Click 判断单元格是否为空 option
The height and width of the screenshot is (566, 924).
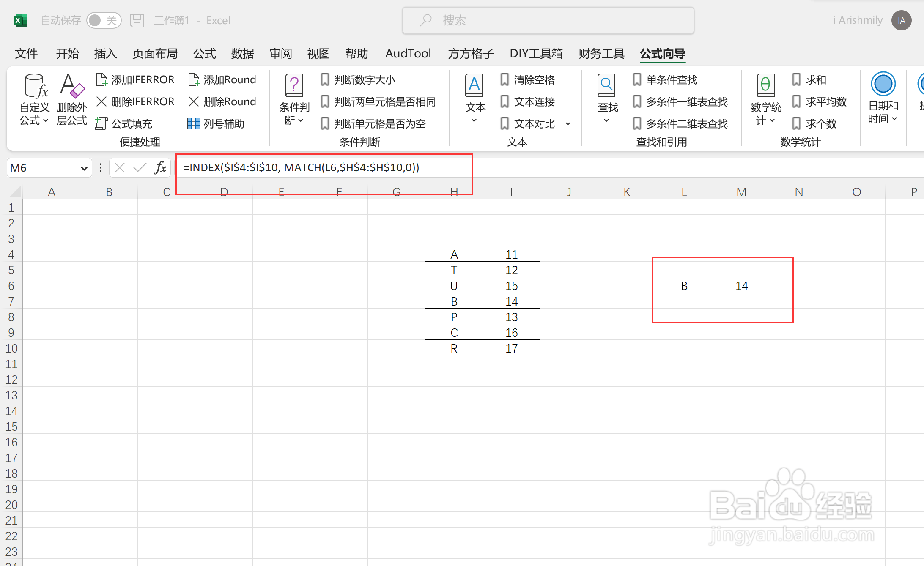tap(373, 123)
